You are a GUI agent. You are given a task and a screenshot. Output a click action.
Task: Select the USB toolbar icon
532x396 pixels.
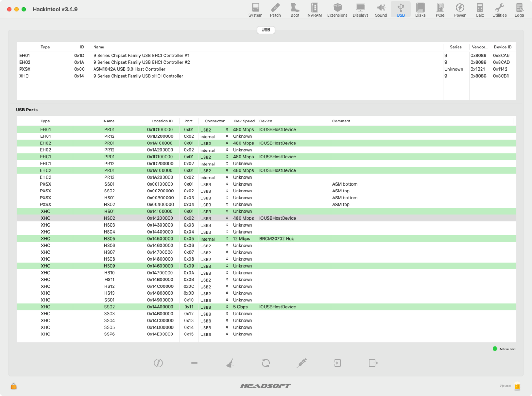401,10
